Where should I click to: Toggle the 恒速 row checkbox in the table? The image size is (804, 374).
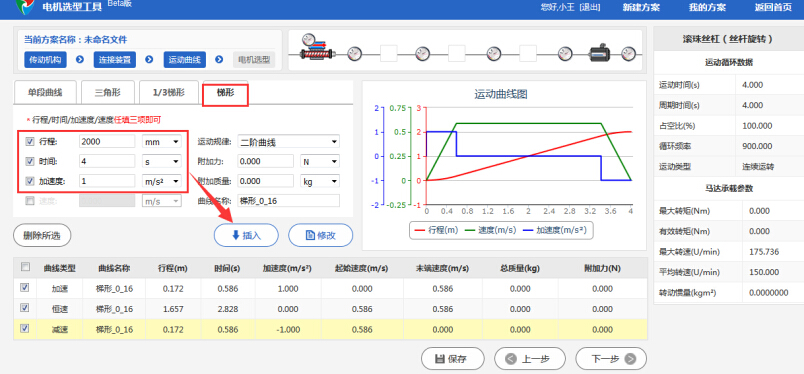(24, 308)
